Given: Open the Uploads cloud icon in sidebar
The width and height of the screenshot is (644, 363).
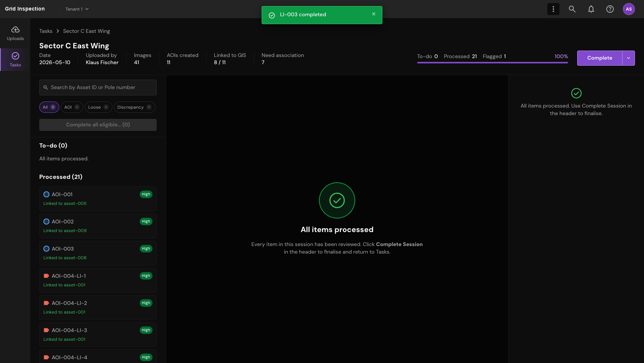Looking at the screenshot, I should (x=15, y=29).
